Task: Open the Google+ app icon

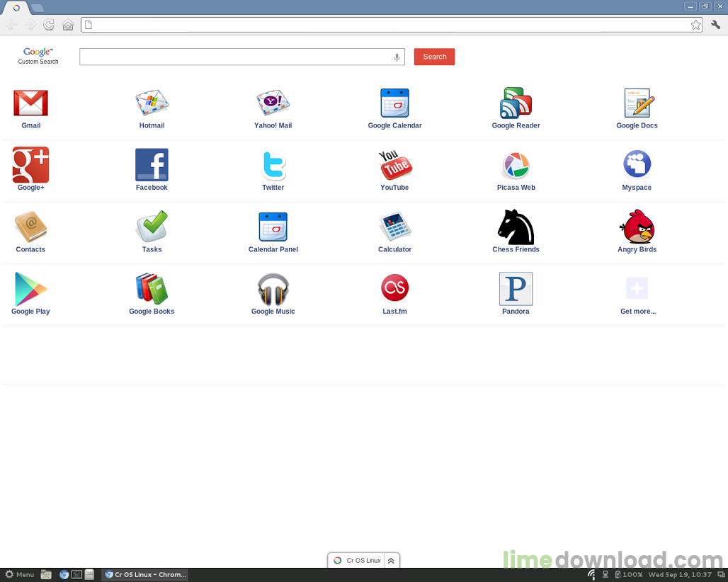Action: click(30, 165)
